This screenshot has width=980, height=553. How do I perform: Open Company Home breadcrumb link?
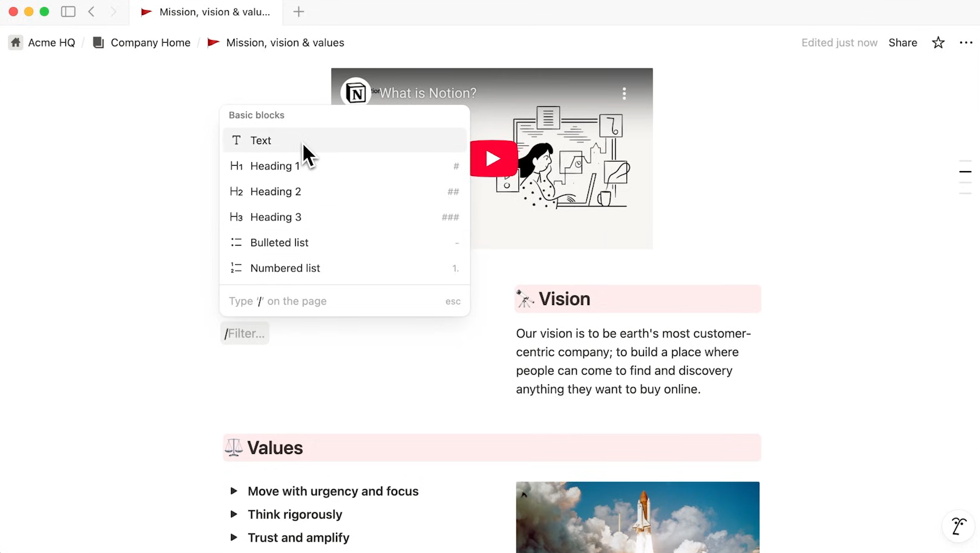coord(151,43)
